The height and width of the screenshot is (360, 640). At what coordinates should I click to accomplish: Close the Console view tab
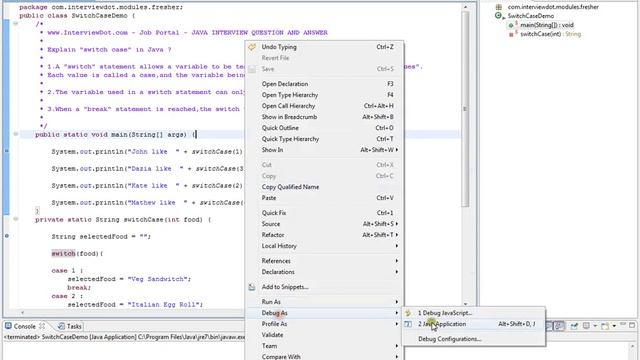(42, 326)
